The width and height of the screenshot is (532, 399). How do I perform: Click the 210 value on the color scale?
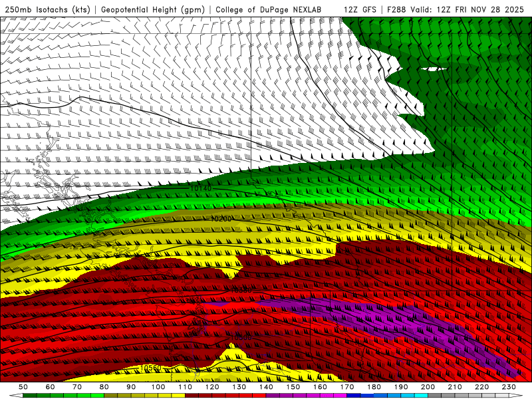(x=455, y=387)
